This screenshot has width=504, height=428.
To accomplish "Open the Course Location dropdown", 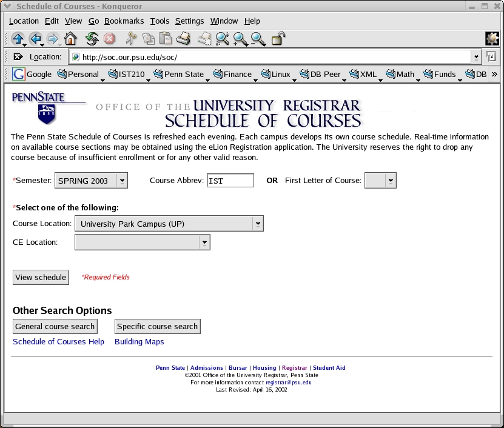I will [169, 224].
